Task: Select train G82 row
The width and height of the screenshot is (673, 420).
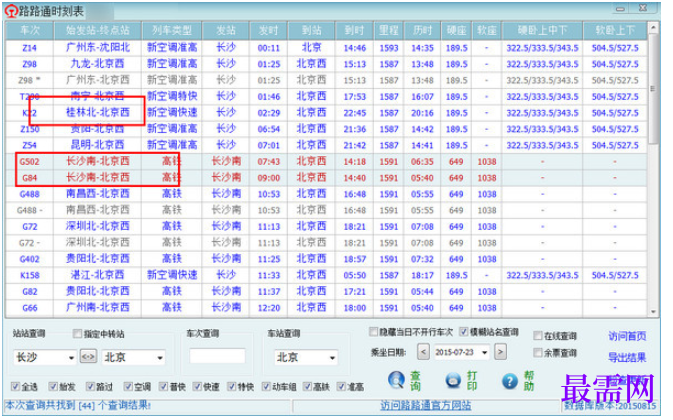Action: click(326, 292)
